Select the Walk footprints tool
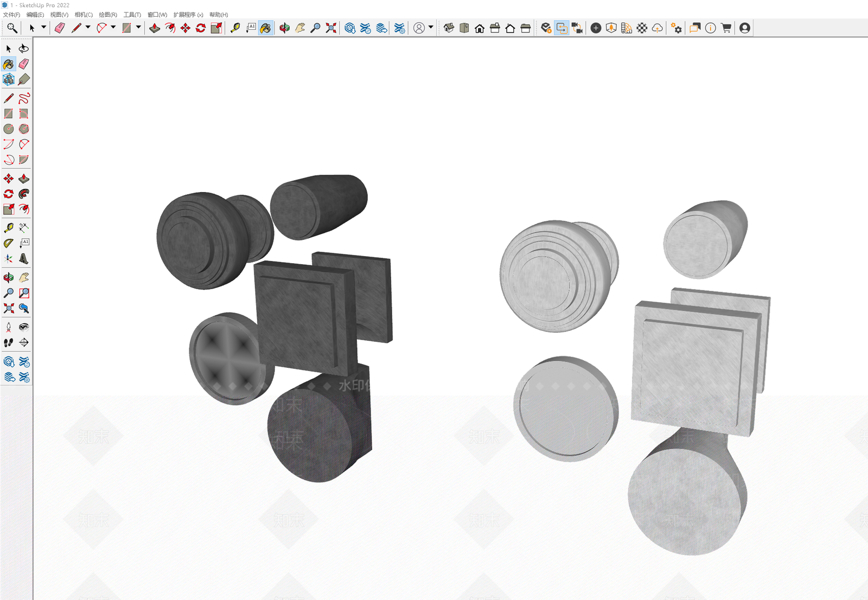This screenshot has height=600, width=868. (x=9, y=342)
